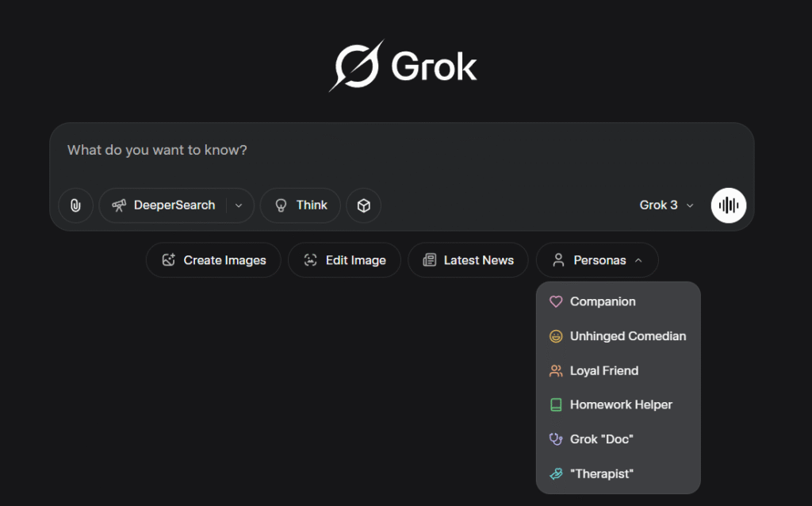This screenshot has width=812, height=506.
Task: Click the paperclip attach file icon
Action: [75, 205]
